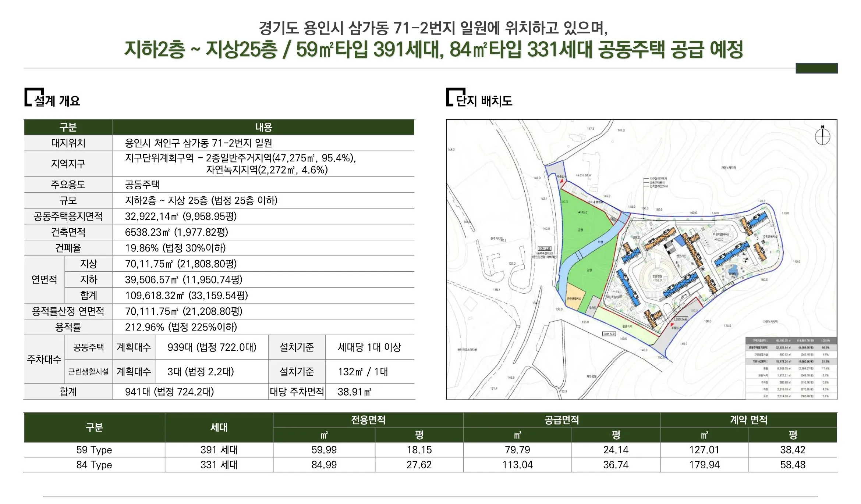The width and height of the screenshot is (861, 504).
Task: Click the 127.01 contract area cell
Action: pos(704,450)
